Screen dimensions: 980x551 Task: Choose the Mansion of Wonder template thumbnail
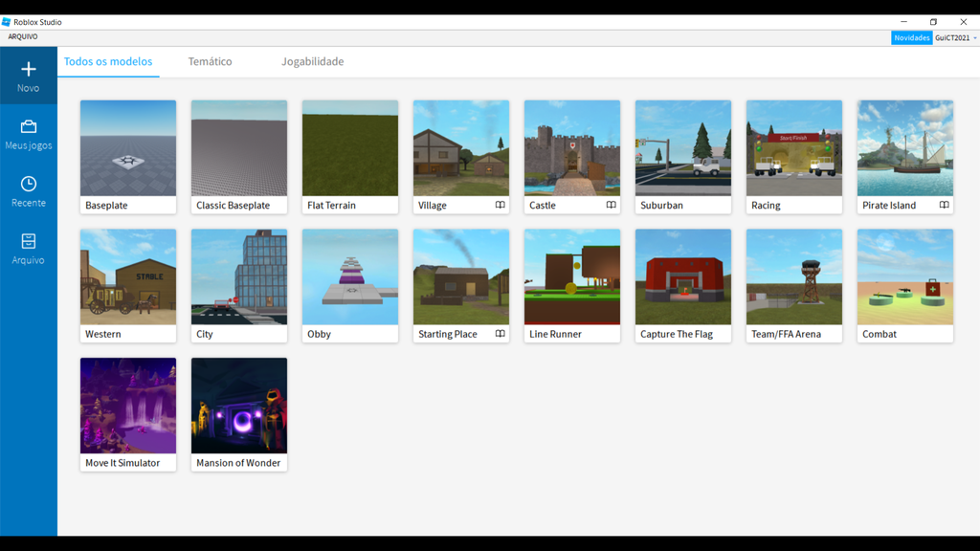coord(239,406)
